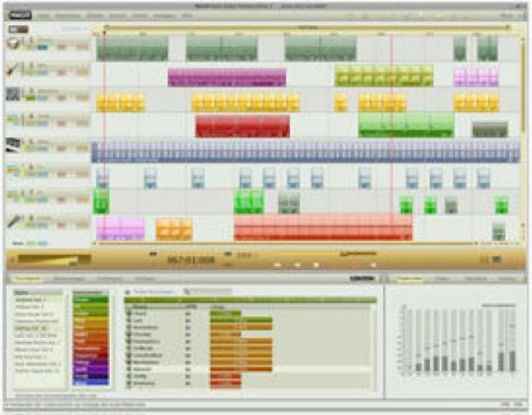Arm recording with the microphone track's last orange button
This screenshot has width=532, height=415.
tap(82, 225)
